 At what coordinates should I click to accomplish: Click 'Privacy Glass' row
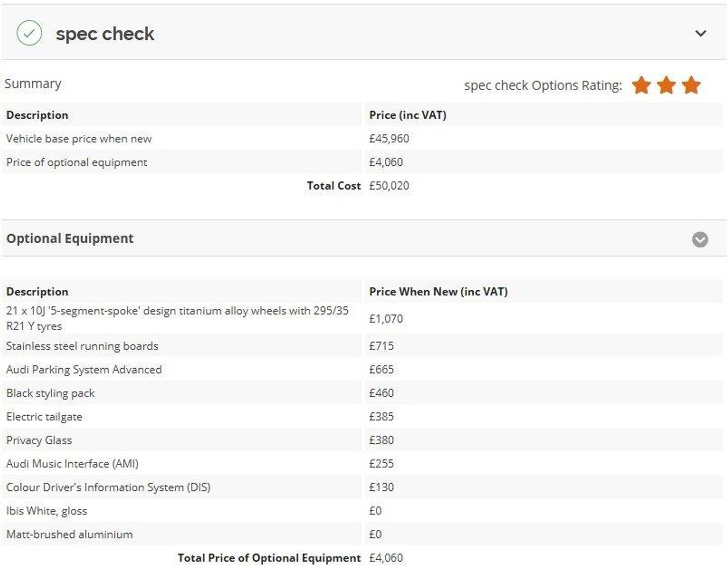362,440
